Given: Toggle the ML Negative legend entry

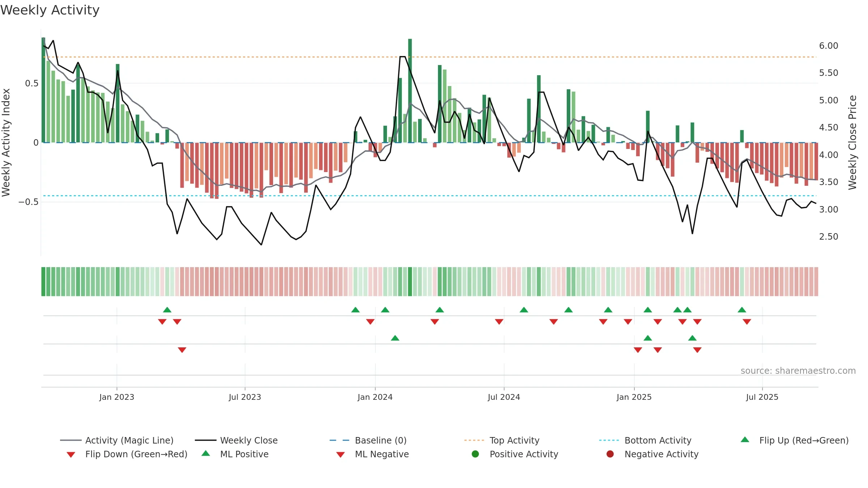Looking at the screenshot, I should click(x=373, y=454).
